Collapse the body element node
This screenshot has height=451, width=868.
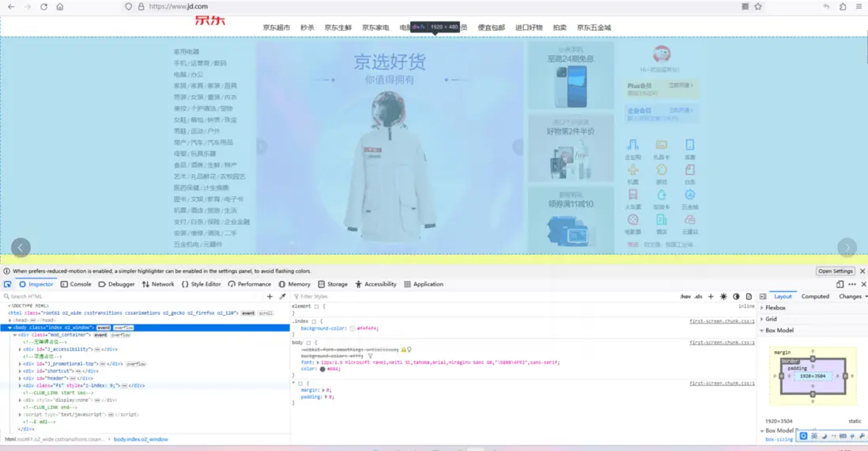pyautogui.click(x=9, y=328)
